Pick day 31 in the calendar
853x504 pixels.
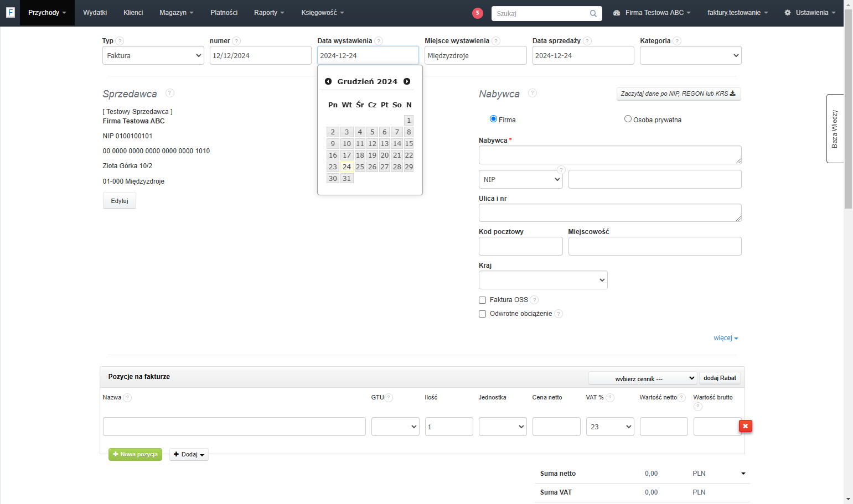(347, 178)
